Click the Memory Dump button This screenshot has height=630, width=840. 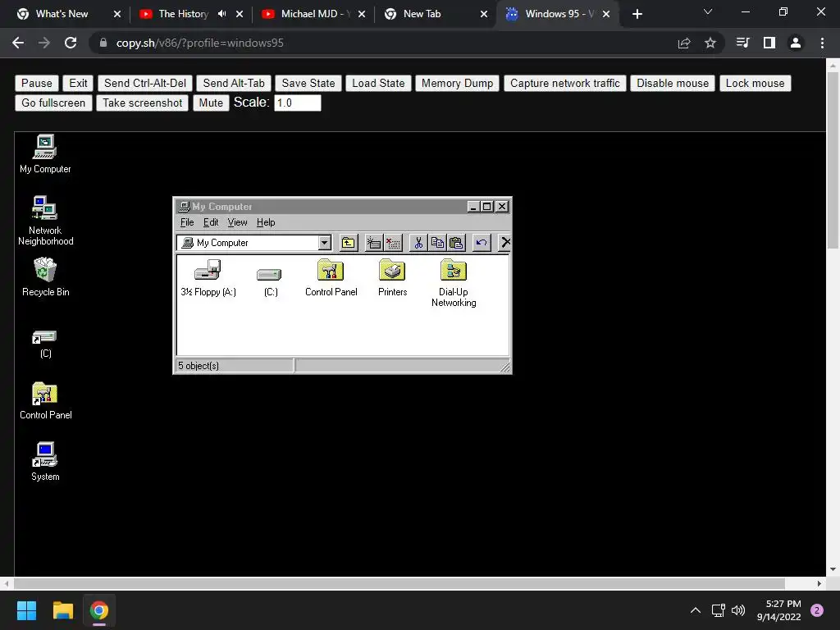tap(457, 83)
